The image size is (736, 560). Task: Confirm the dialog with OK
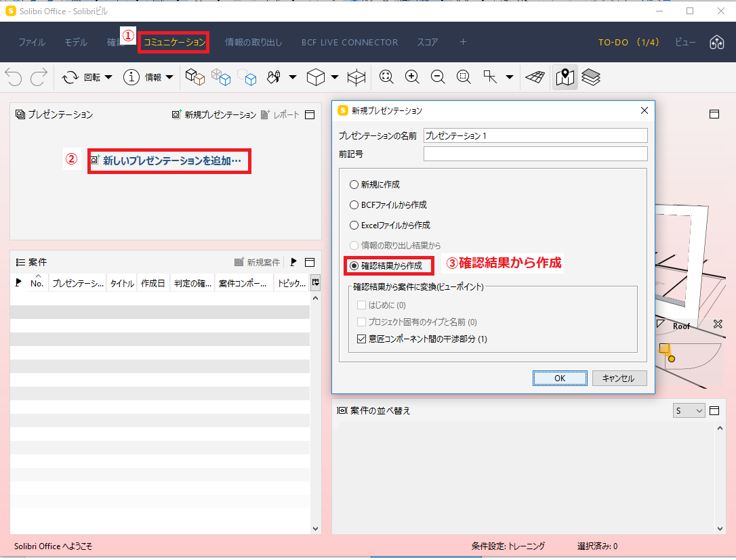[560, 378]
